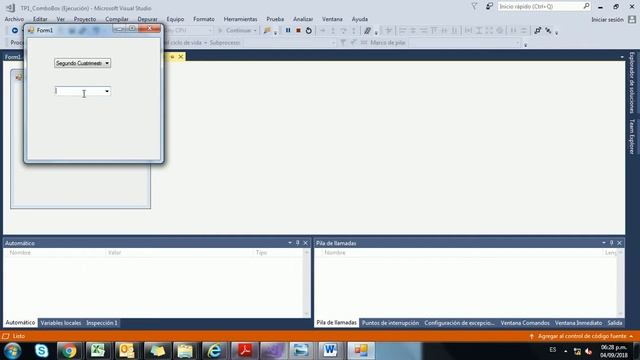Click the feedback icon beside quick launch

489,7
